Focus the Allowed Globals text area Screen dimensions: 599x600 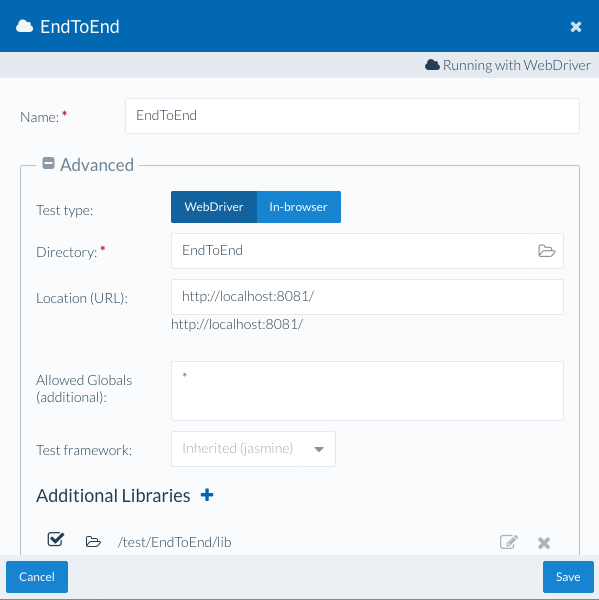[x=367, y=391]
